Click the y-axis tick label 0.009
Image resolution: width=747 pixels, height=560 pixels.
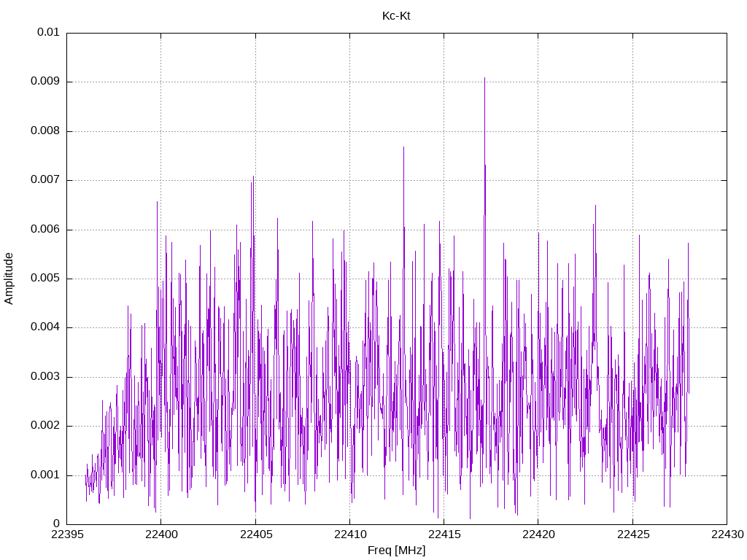click(x=44, y=81)
